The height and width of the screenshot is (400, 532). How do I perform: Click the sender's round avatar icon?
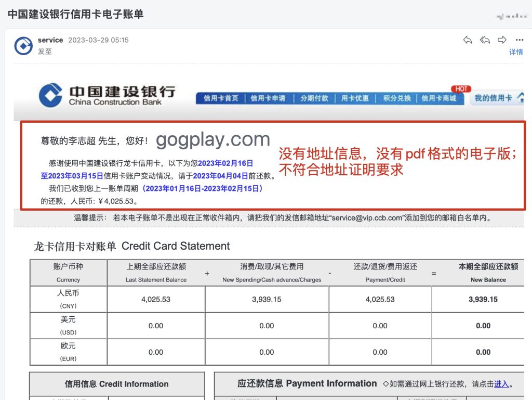coord(23,46)
